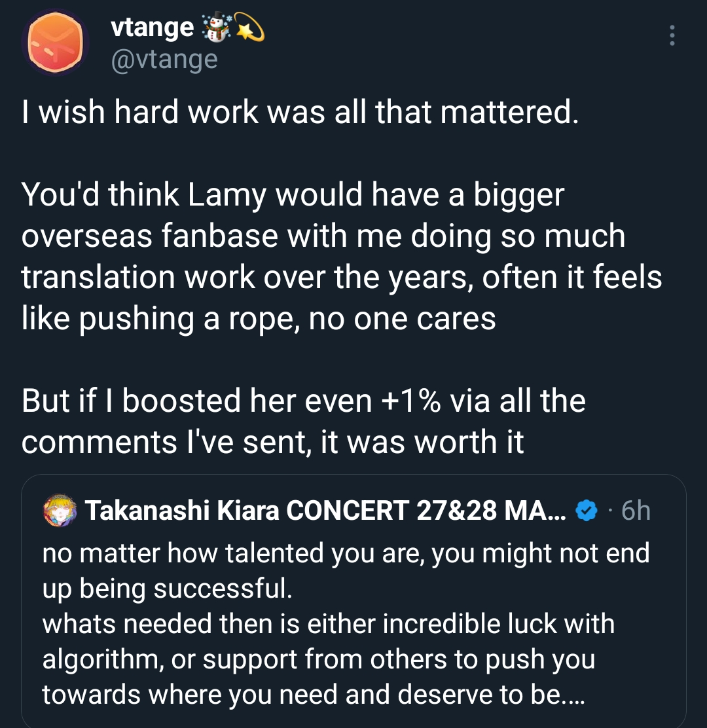Open the vtange display name link
707x728 pixels.
[x=153, y=27]
